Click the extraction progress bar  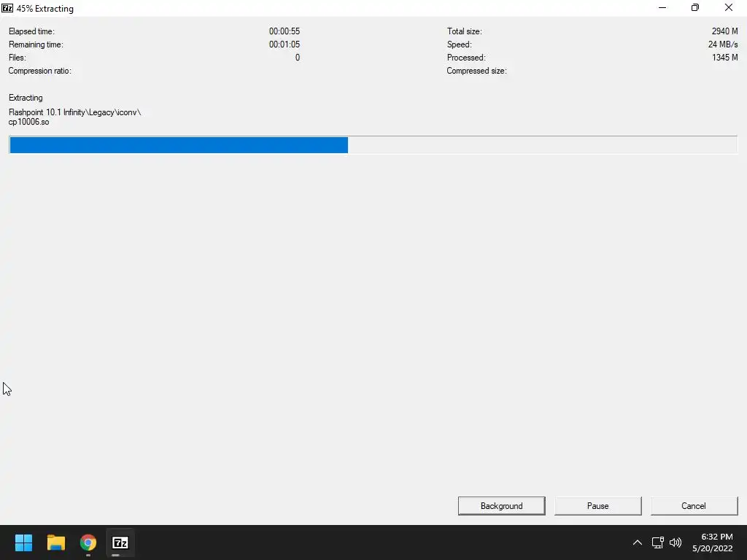(x=373, y=145)
